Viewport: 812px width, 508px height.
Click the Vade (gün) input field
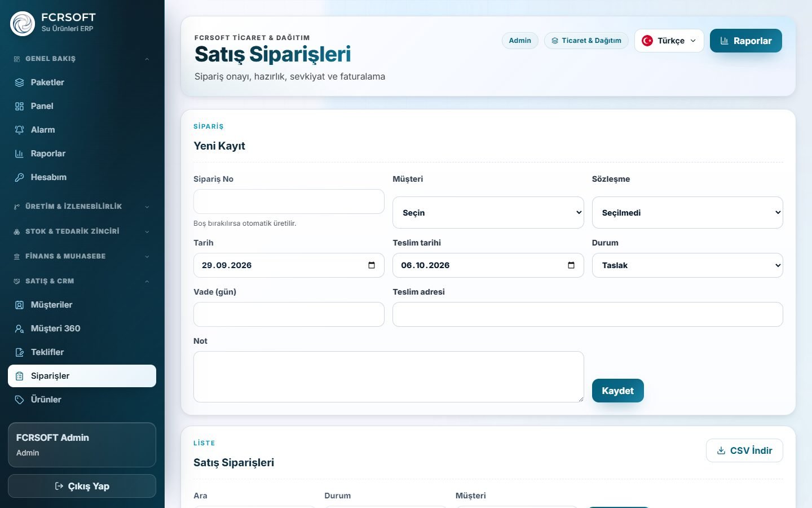click(x=289, y=314)
